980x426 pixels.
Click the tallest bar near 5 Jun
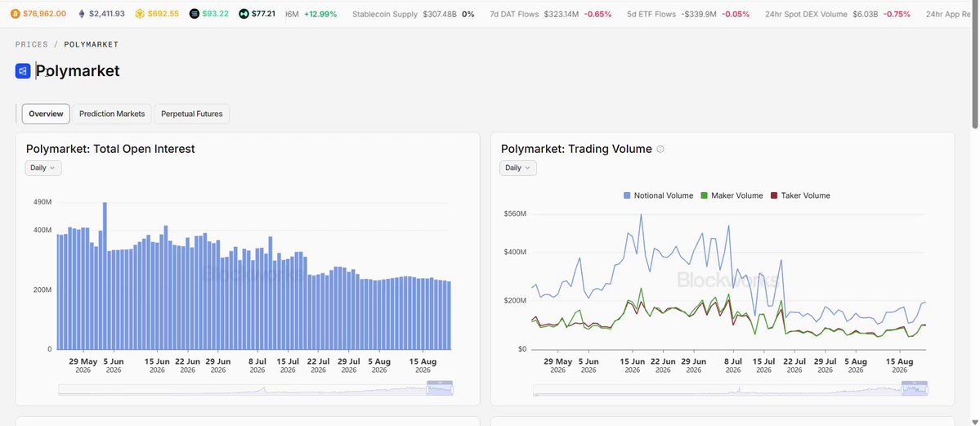pos(105,276)
